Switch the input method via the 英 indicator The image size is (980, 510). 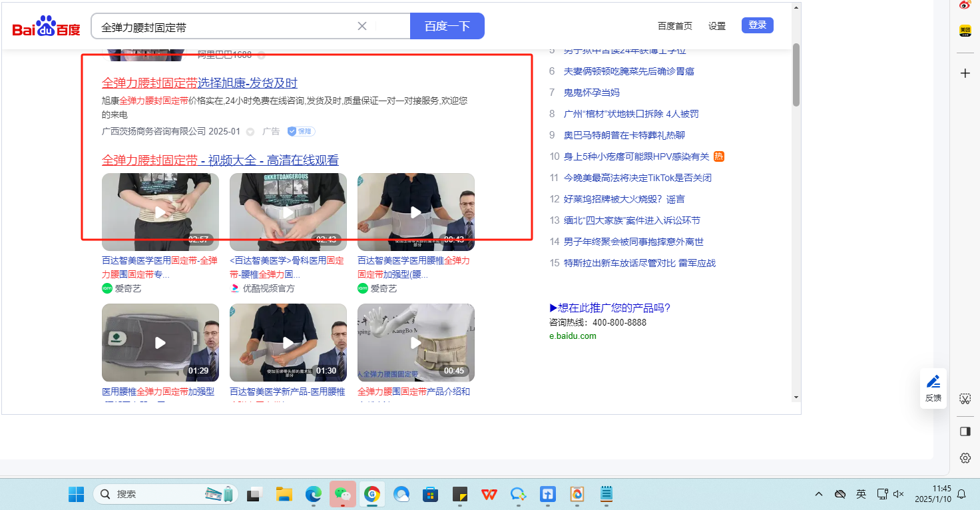(861, 494)
